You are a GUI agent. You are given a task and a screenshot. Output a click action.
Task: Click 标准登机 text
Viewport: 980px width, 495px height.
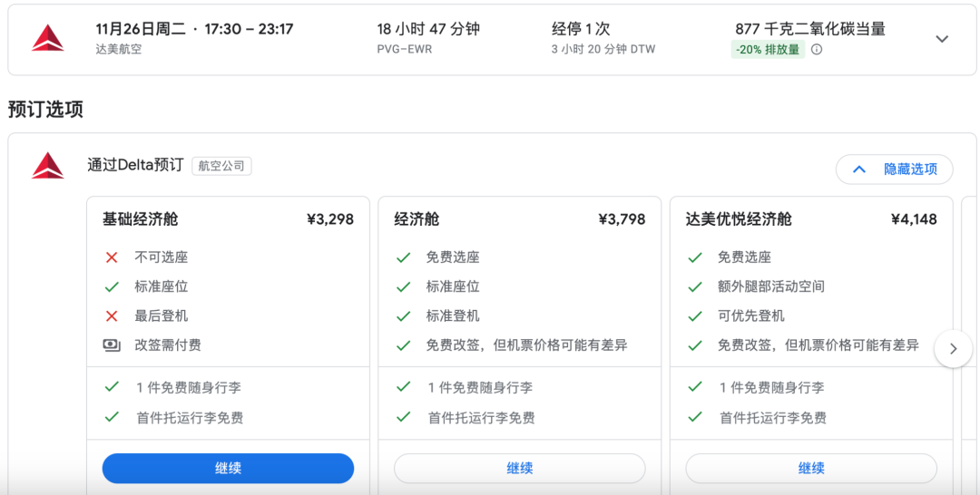[x=453, y=315]
